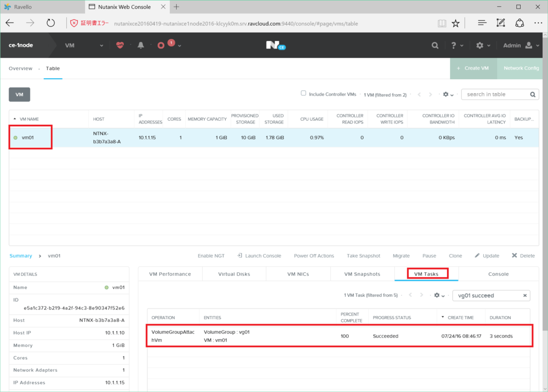The image size is (548, 392).
Task: Click Launch Console action
Action: point(259,256)
